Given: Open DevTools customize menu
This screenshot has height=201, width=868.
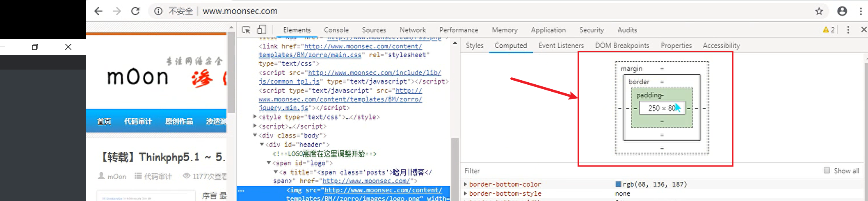Looking at the screenshot, I should (x=848, y=30).
